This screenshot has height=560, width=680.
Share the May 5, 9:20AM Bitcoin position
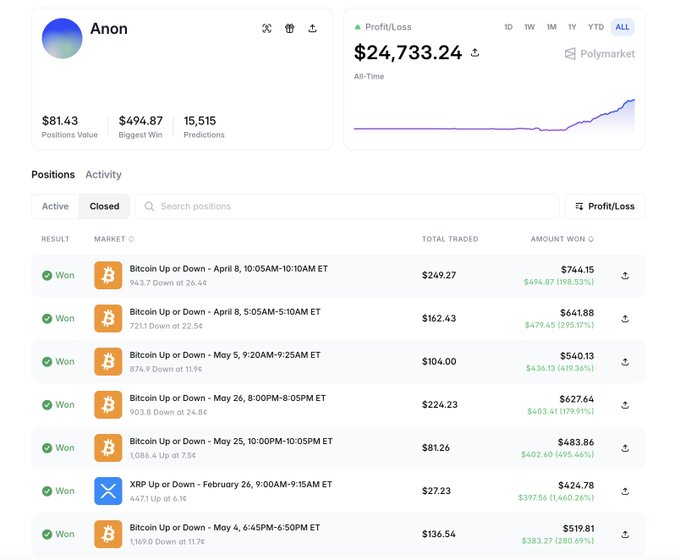point(625,361)
